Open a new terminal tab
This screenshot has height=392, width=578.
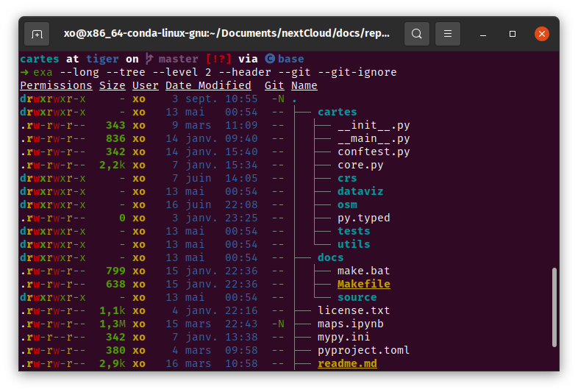click(x=37, y=34)
